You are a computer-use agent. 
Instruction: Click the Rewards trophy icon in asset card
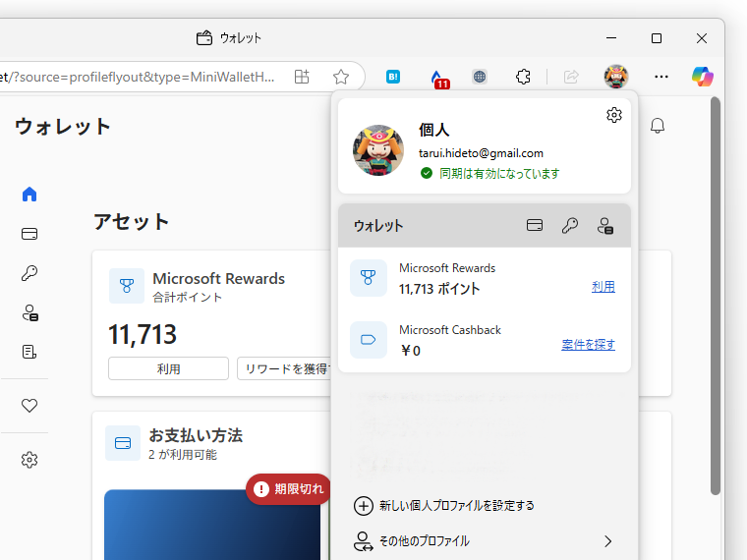[x=127, y=286]
